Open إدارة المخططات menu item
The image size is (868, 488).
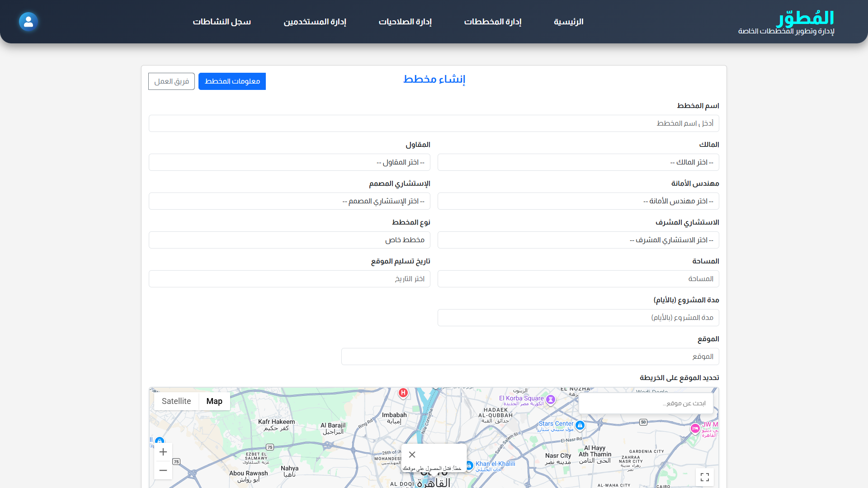pyautogui.click(x=493, y=22)
